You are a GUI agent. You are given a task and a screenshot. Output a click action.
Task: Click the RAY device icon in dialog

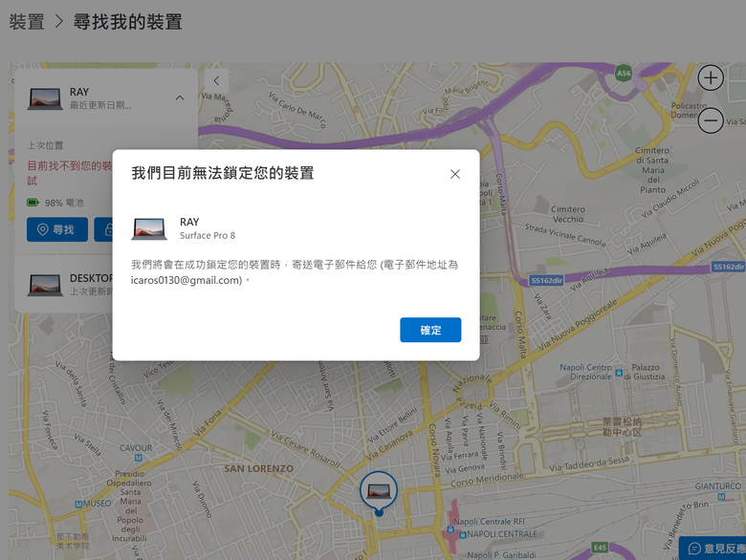point(149,228)
